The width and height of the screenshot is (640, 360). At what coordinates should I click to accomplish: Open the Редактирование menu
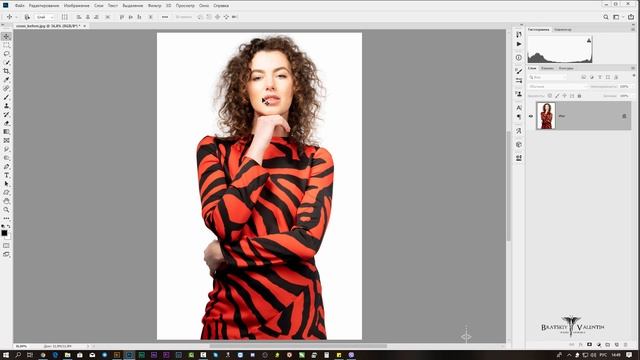click(x=44, y=6)
